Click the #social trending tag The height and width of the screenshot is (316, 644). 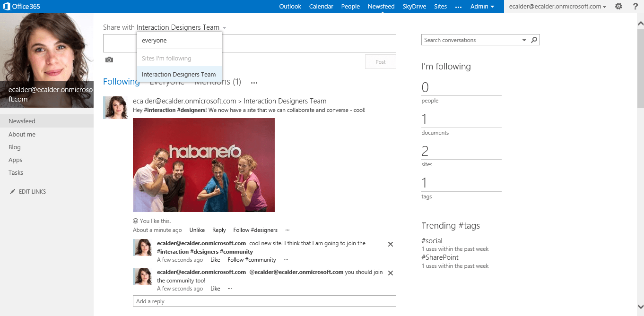(x=432, y=241)
